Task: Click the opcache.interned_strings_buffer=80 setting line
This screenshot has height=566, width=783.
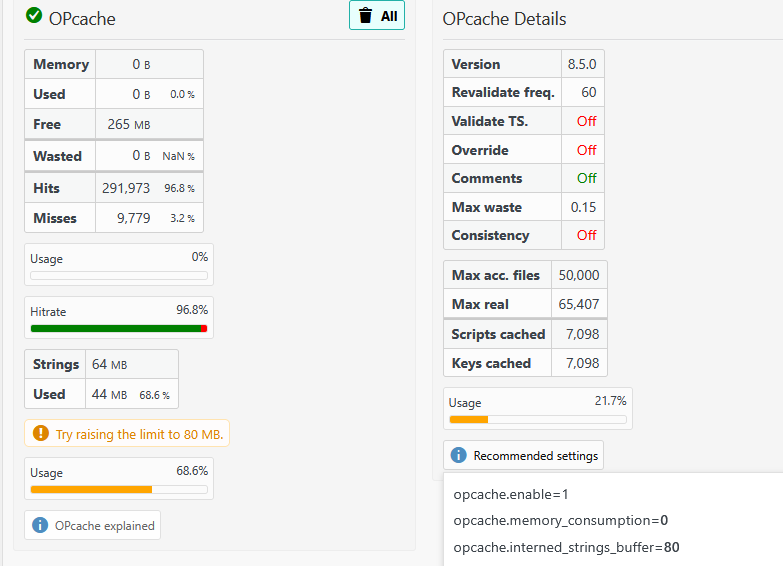Action: tap(566, 548)
